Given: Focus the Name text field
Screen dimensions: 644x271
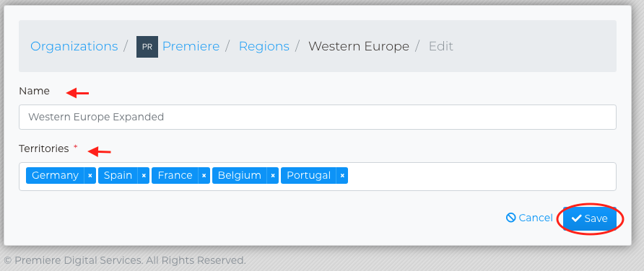Looking at the screenshot, I should (x=318, y=117).
